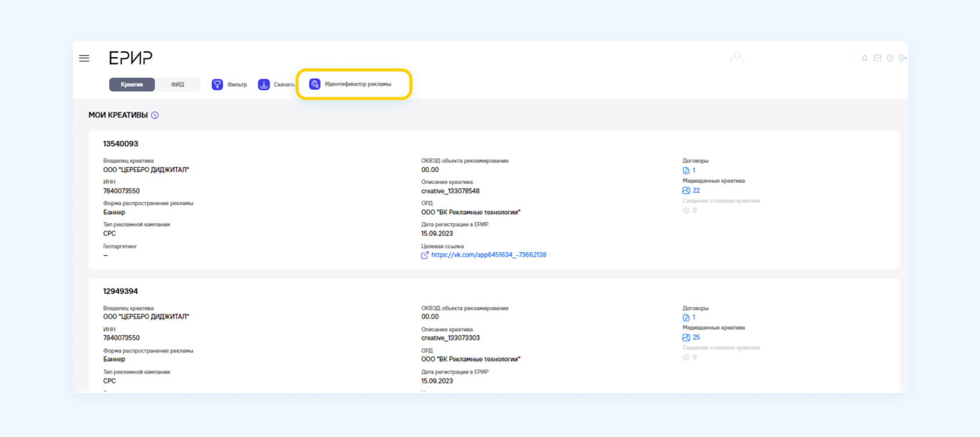Click owner name in creative 12949394 card
The width and height of the screenshot is (980, 437).
[146, 317]
